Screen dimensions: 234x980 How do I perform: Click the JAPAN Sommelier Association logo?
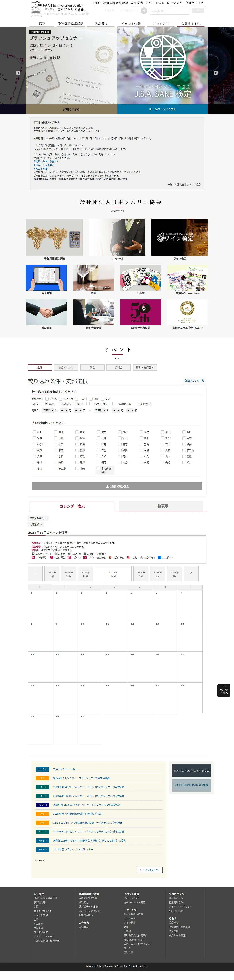[58, 9]
